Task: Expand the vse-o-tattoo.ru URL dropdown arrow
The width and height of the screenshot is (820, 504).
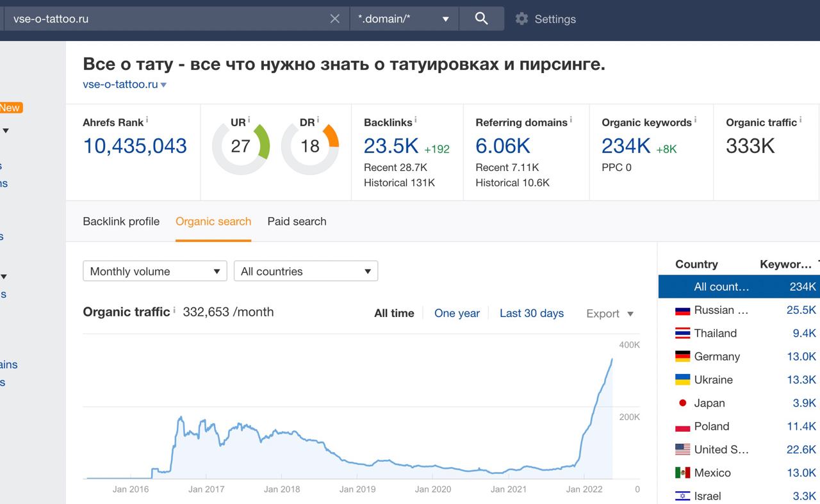Action: point(164,85)
